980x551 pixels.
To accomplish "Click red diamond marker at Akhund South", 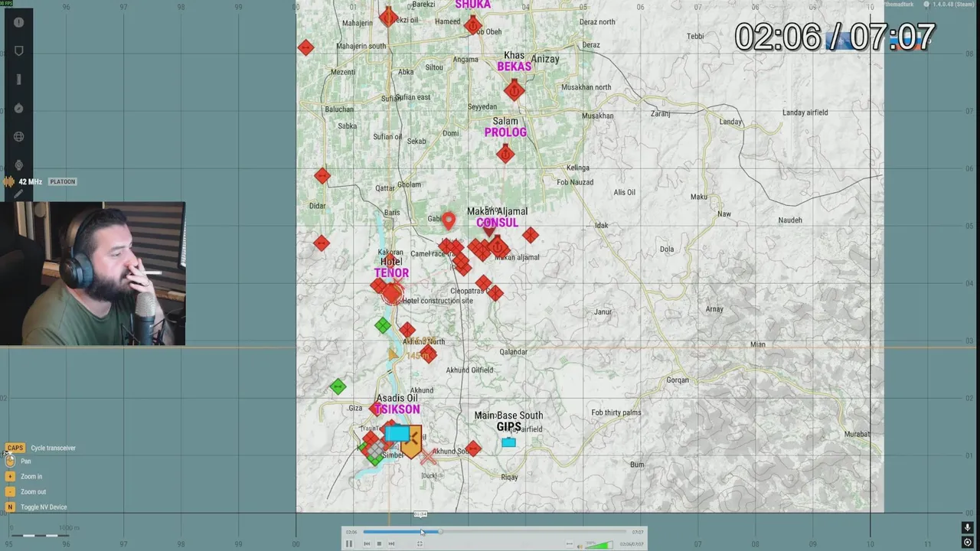I will coord(473,449).
